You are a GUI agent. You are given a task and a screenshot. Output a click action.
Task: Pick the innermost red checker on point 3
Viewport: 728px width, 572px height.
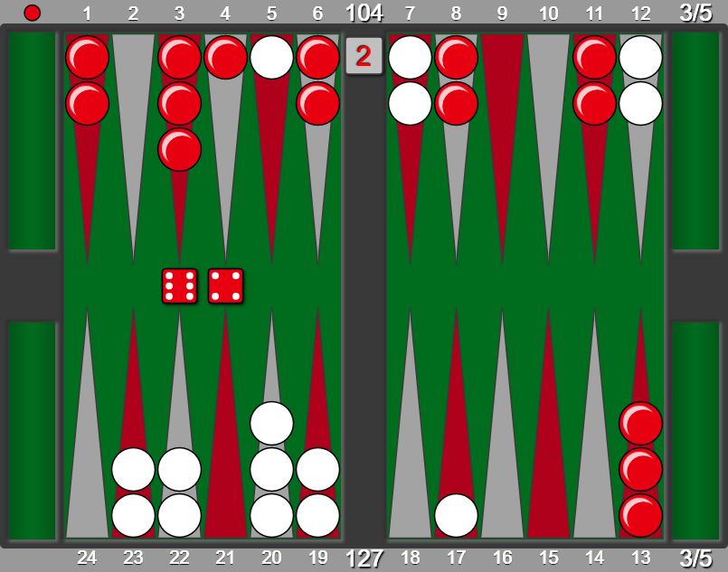pyautogui.click(x=180, y=149)
